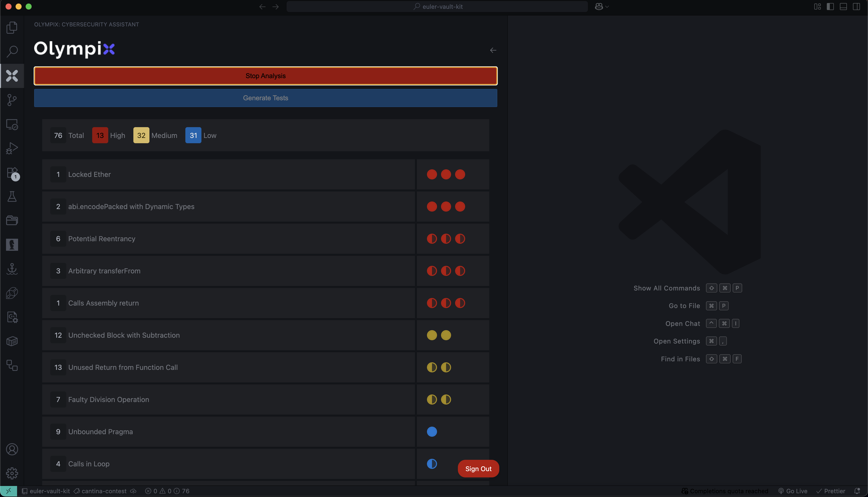This screenshot has width=868, height=497.
Task: Open Source Control view
Action: [12, 100]
